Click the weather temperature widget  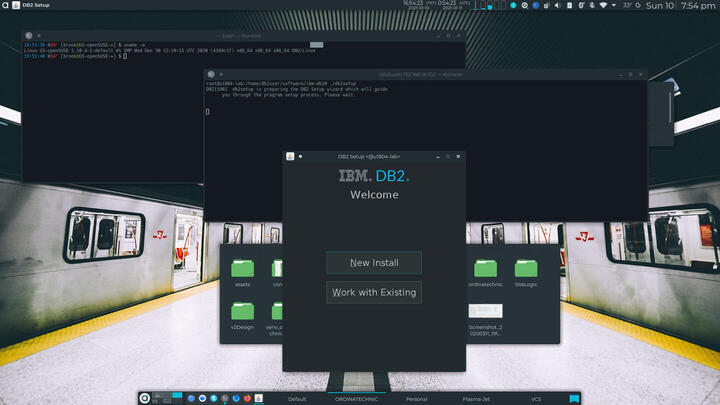point(627,6)
